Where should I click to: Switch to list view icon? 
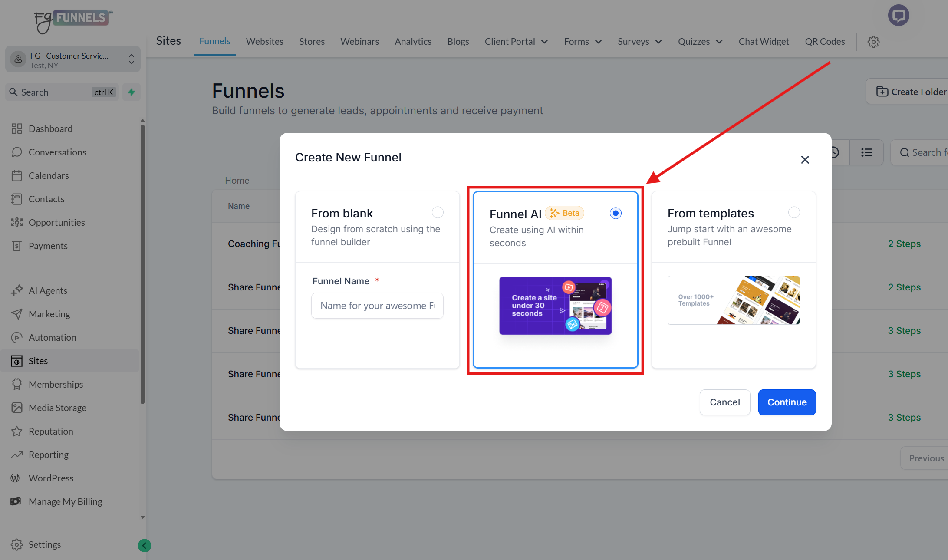(x=866, y=152)
